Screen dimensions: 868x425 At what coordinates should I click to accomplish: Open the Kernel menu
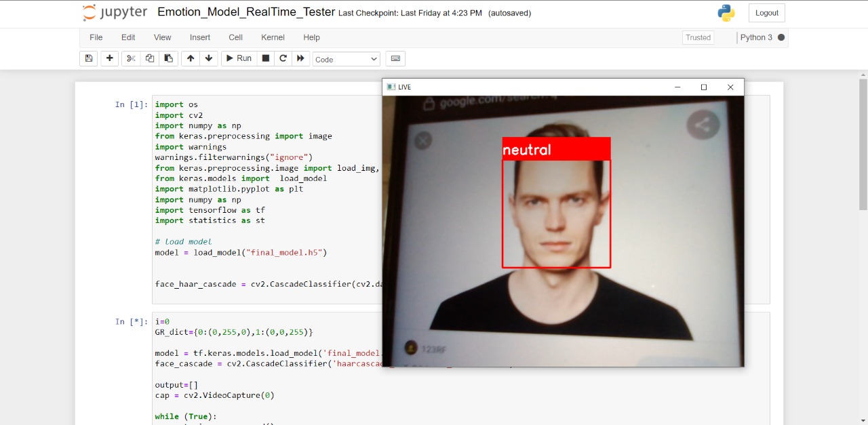point(273,37)
